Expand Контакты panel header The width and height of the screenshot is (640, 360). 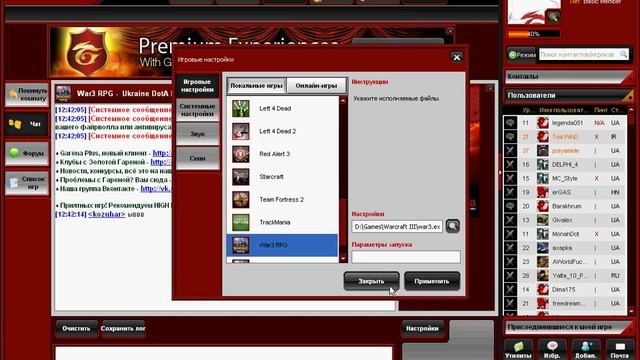tap(569, 76)
